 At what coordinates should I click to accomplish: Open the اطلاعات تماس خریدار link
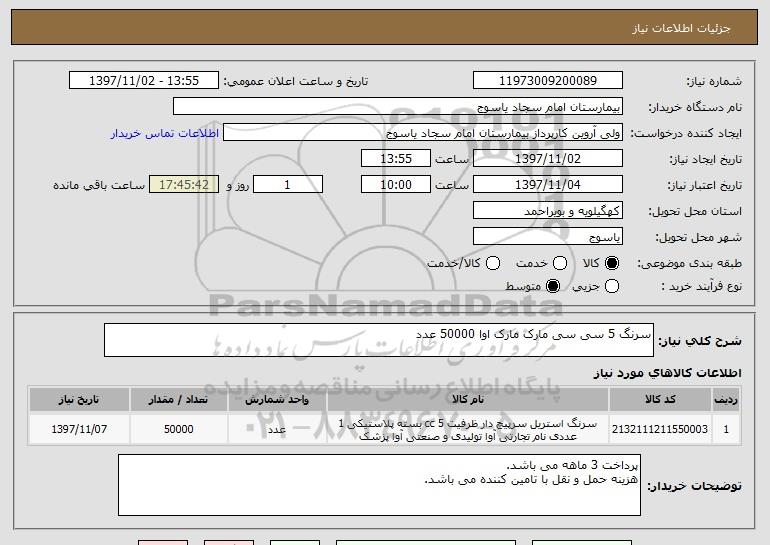tap(165, 133)
